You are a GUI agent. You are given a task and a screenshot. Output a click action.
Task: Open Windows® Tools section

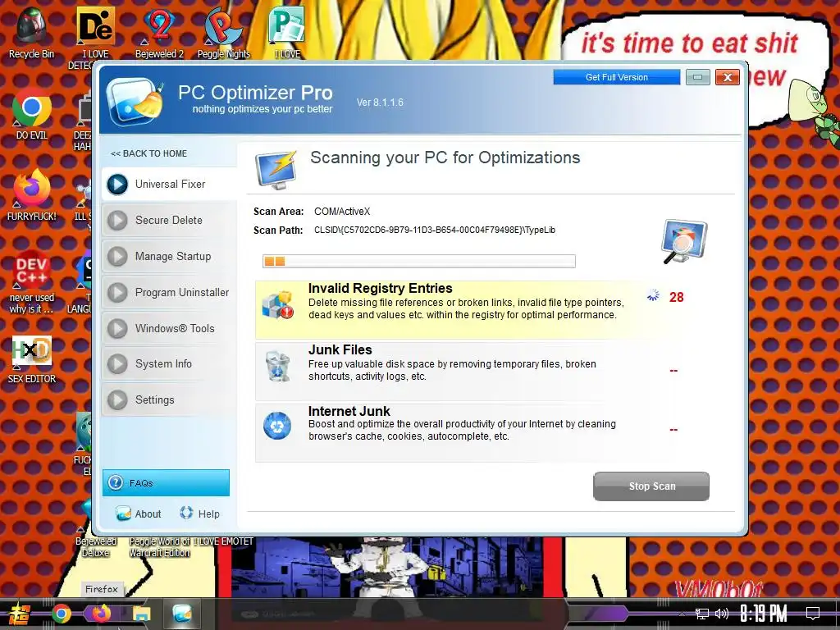click(x=169, y=328)
